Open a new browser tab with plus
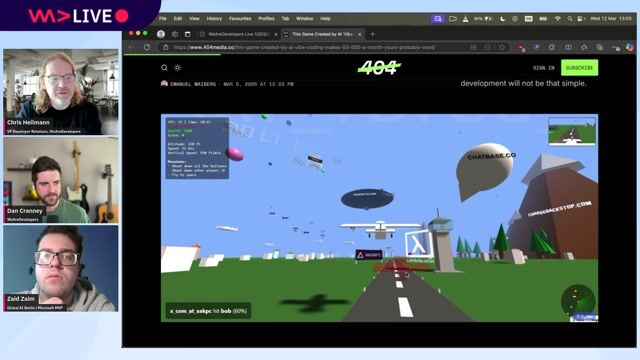Image resolution: width=640 pixels, height=360 pixels. (x=372, y=34)
